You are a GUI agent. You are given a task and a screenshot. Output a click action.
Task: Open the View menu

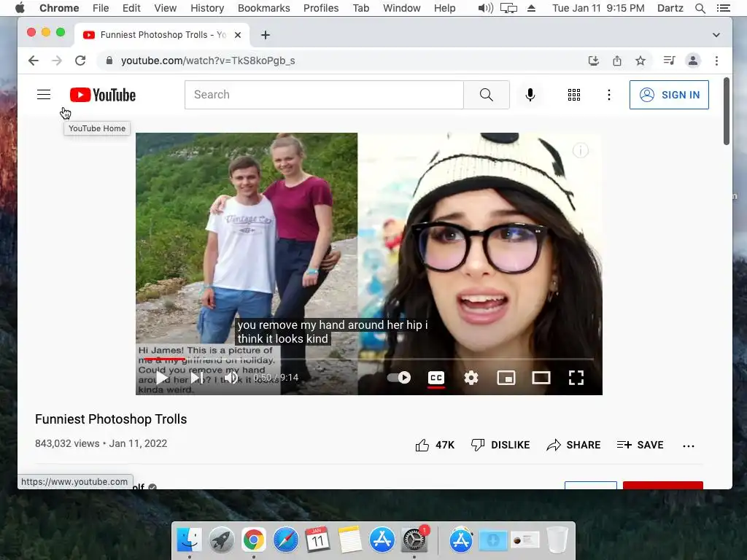click(x=166, y=8)
